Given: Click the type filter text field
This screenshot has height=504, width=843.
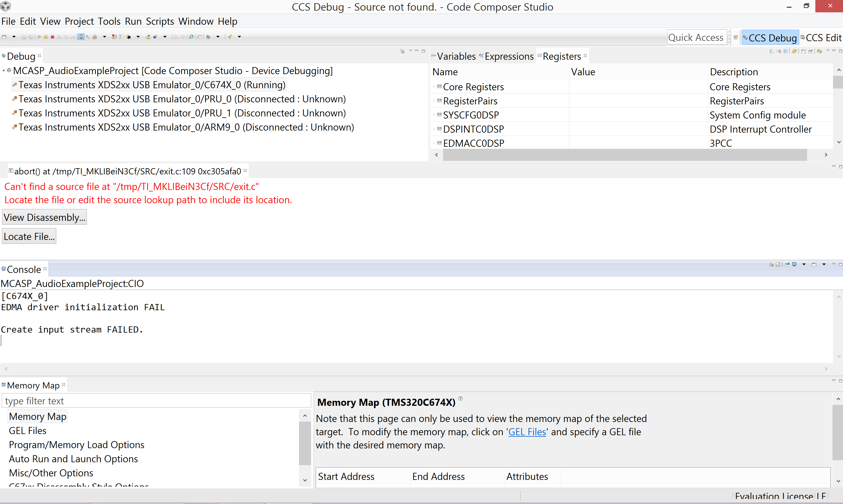Looking at the screenshot, I should coord(156,401).
